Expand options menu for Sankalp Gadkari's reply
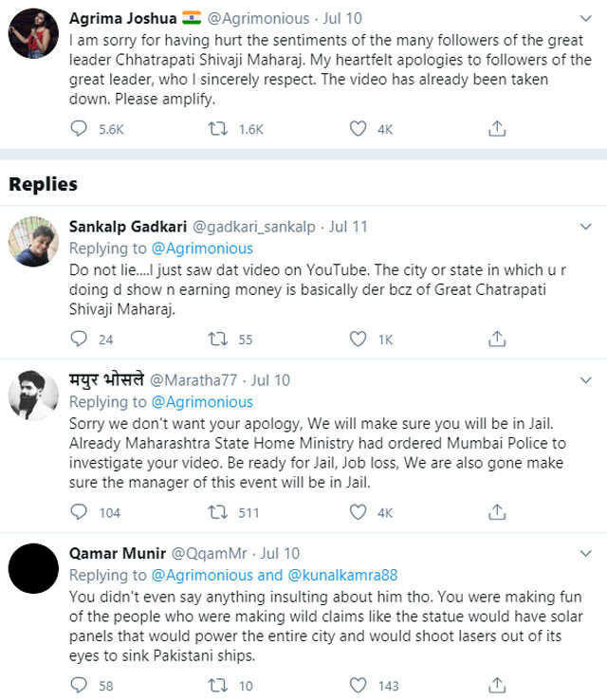The height and width of the screenshot is (700, 607). pos(586,228)
